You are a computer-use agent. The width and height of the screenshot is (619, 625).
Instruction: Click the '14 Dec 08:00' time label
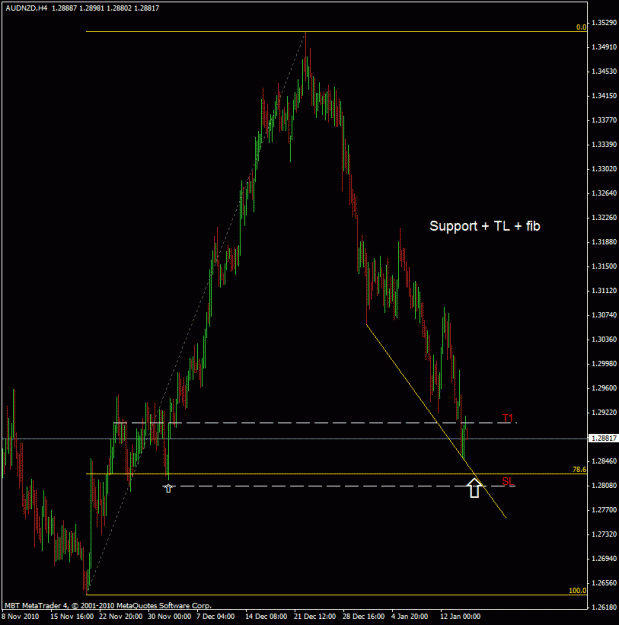pos(266,616)
